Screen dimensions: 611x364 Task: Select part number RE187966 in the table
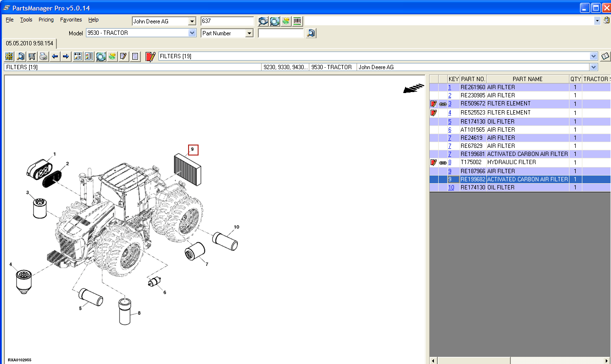[x=473, y=171]
